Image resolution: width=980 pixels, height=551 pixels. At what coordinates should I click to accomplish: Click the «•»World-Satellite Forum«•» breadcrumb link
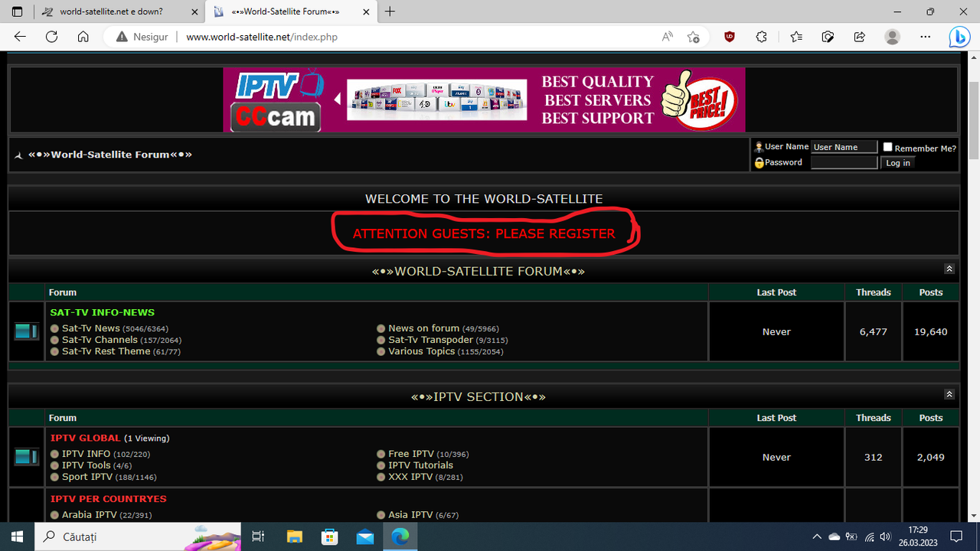coord(110,155)
